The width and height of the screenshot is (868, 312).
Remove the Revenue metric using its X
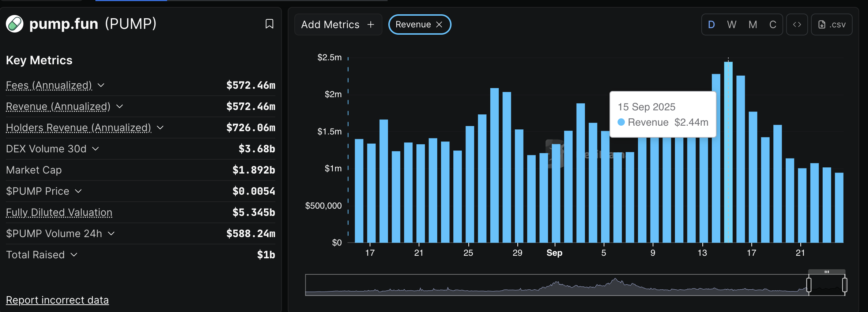pyautogui.click(x=439, y=24)
